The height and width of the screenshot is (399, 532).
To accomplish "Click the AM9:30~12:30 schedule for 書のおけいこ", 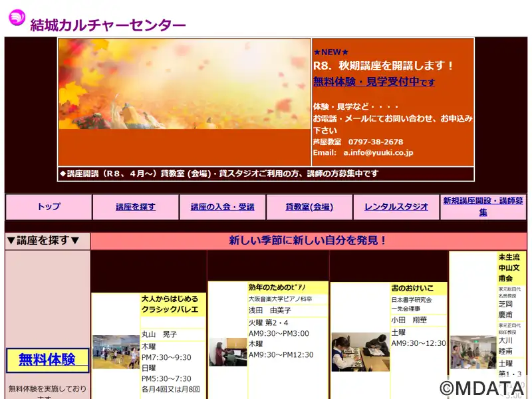I will click(418, 343).
